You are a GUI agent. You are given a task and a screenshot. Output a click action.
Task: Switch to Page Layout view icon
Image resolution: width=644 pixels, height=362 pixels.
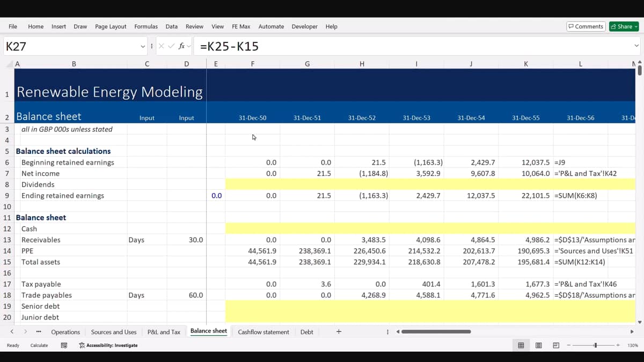[538, 345]
